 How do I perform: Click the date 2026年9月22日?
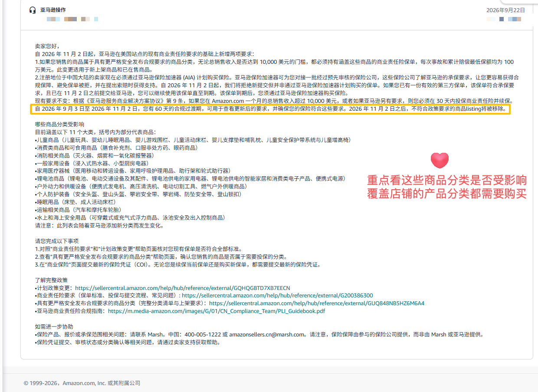(506, 10)
